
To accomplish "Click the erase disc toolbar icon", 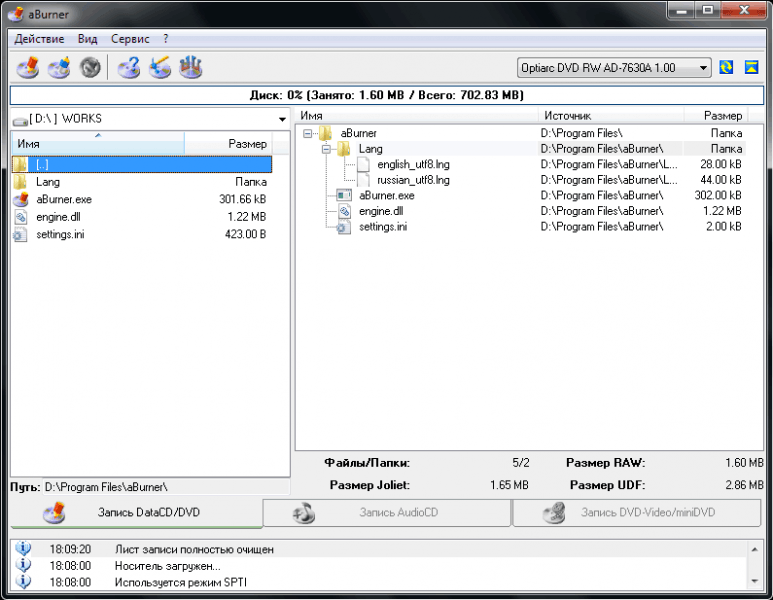I will (x=59, y=67).
